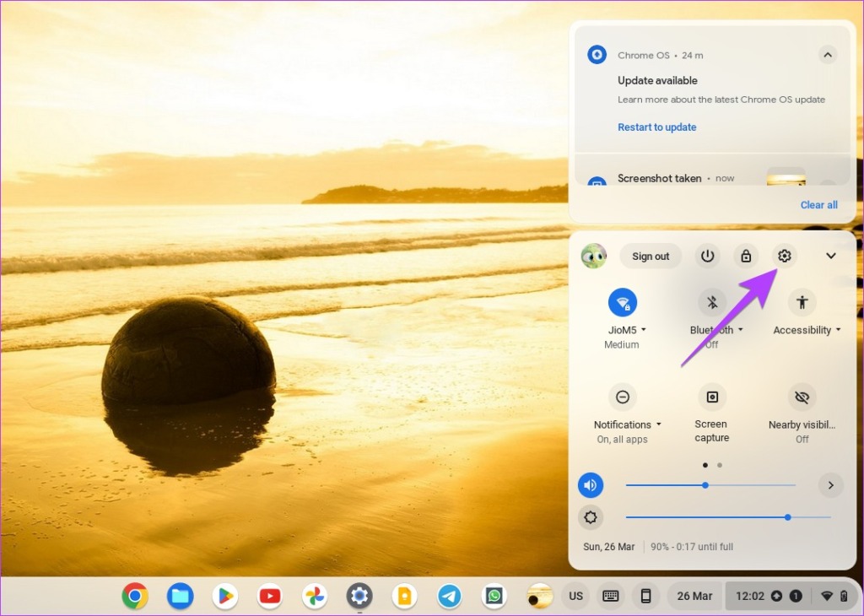Open Screen capture tool
The image size is (864, 616).
pyautogui.click(x=711, y=397)
